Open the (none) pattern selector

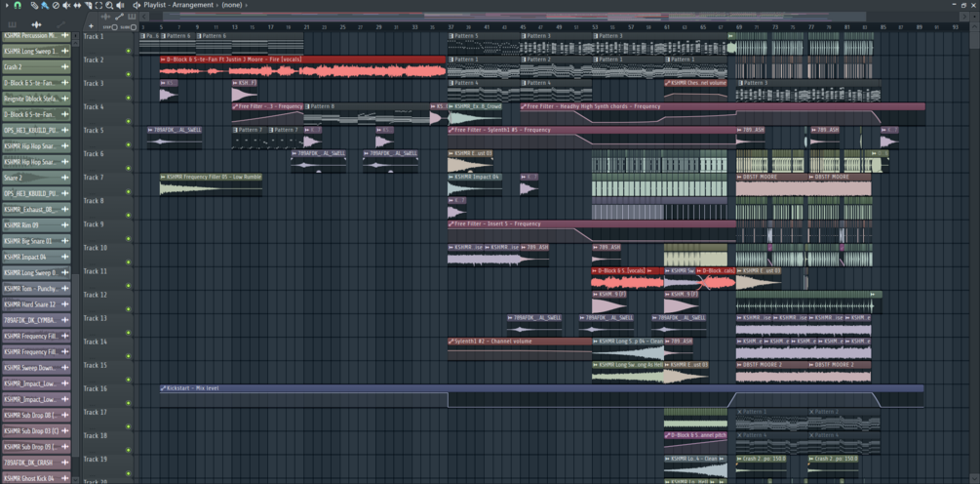(232, 5)
